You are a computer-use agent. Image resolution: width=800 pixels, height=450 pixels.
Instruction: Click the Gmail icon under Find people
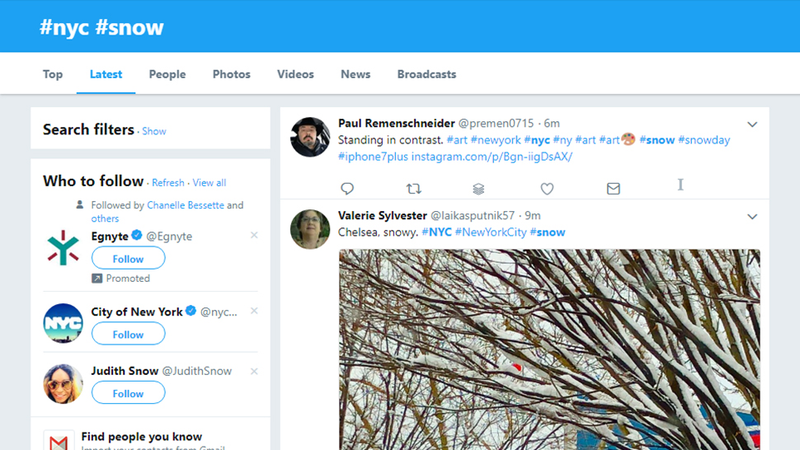click(x=59, y=441)
